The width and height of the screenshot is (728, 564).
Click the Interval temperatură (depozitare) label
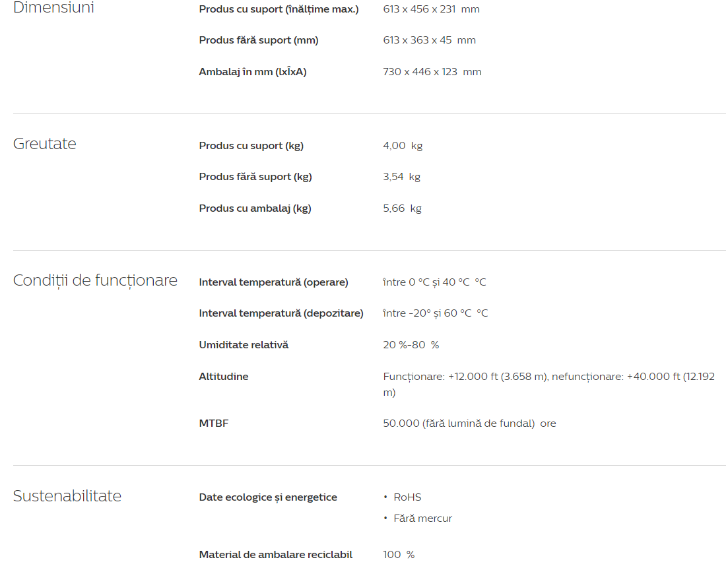[281, 313]
